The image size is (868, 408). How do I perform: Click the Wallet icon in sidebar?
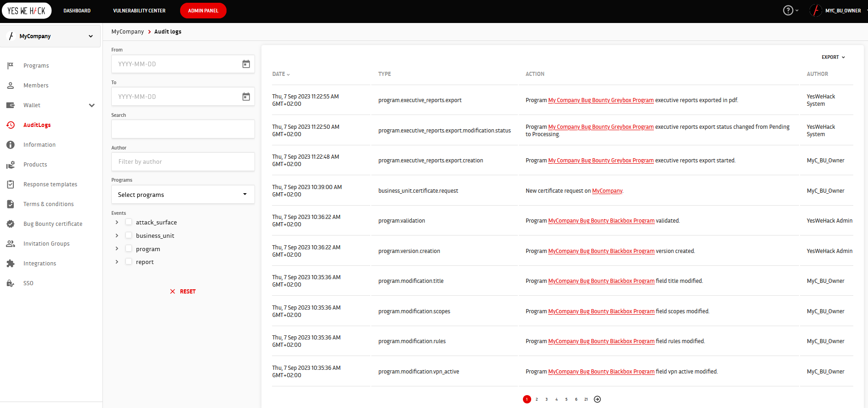pos(11,105)
